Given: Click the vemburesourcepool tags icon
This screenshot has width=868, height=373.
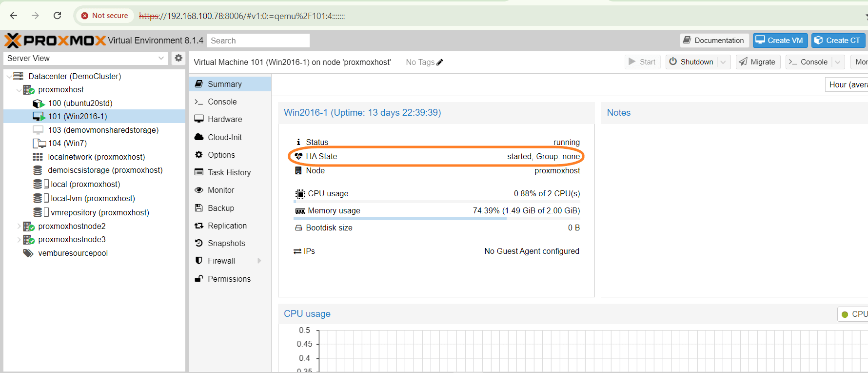Looking at the screenshot, I should tap(28, 253).
